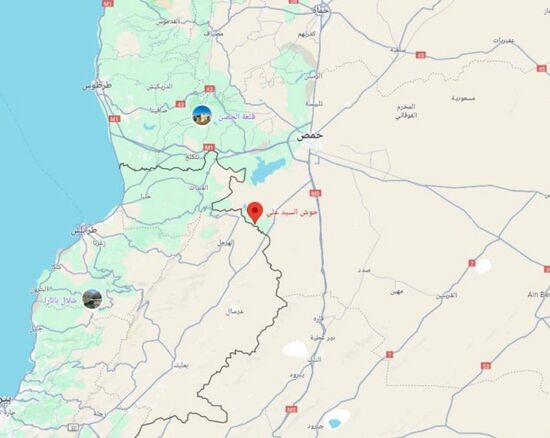The height and width of the screenshot is (438, 550).
Task: Click the route 7 shield near القريتين
Action: click(472, 263)
